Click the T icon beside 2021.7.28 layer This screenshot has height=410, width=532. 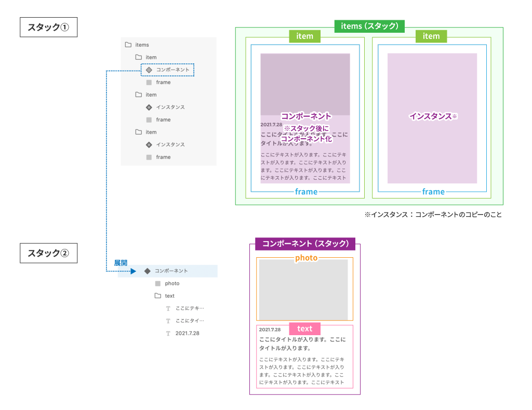pyautogui.click(x=168, y=333)
